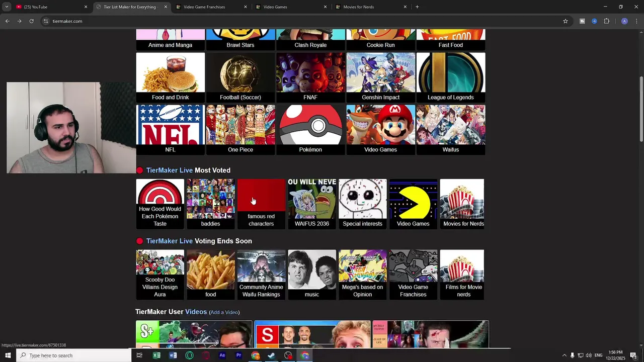Image resolution: width=644 pixels, height=362 pixels.
Task: Open the Chrome profile avatar
Action: (624, 21)
